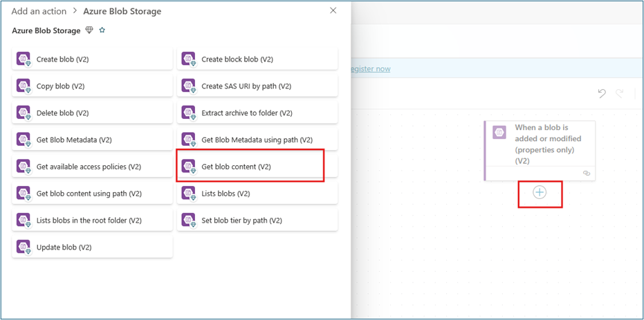
Task: Click the Lists blobs (V2) connector icon
Action: (x=189, y=194)
